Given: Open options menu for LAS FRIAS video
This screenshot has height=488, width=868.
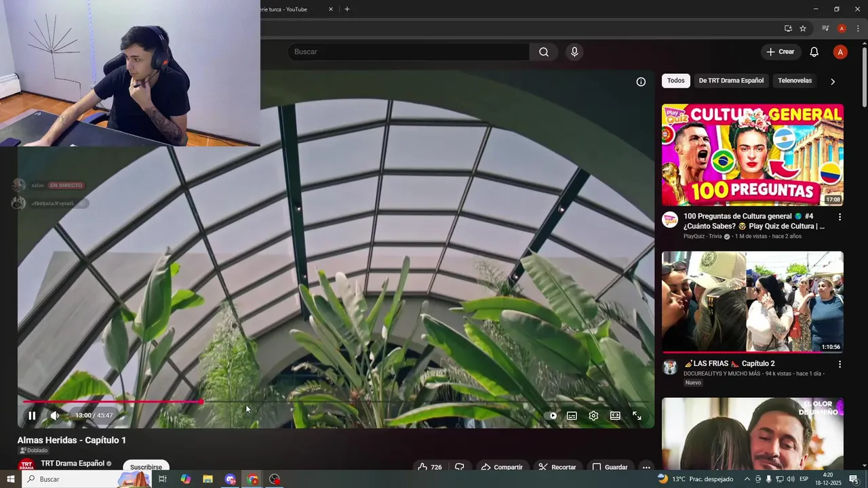Looking at the screenshot, I should tap(840, 364).
